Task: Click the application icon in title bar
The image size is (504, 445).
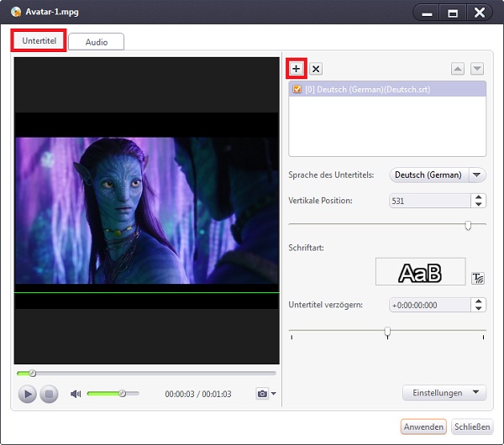Action: pyautogui.click(x=15, y=12)
